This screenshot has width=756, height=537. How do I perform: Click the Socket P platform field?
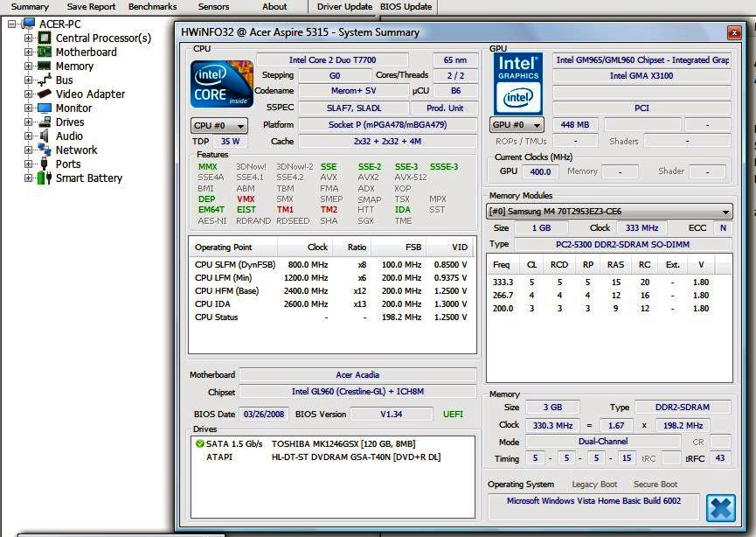coord(388,124)
